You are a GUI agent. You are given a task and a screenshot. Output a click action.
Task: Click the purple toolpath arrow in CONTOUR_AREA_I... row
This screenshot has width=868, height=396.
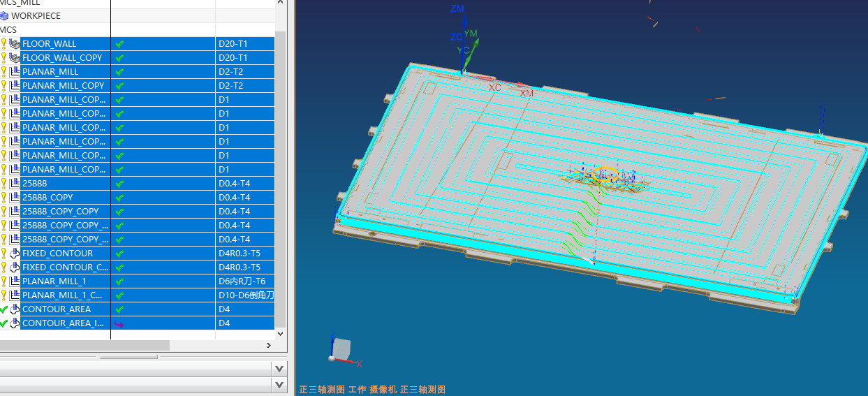[x=119, y=323]
